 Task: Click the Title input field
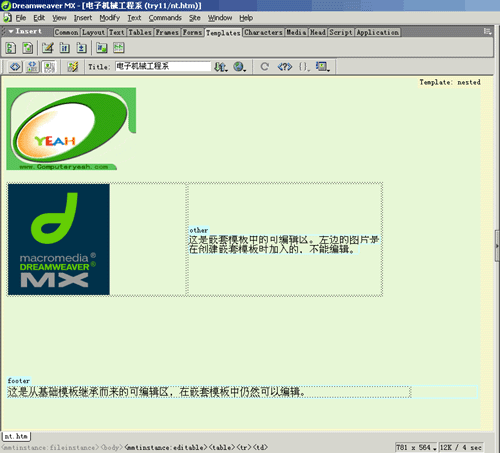click(x=163, y=66)
